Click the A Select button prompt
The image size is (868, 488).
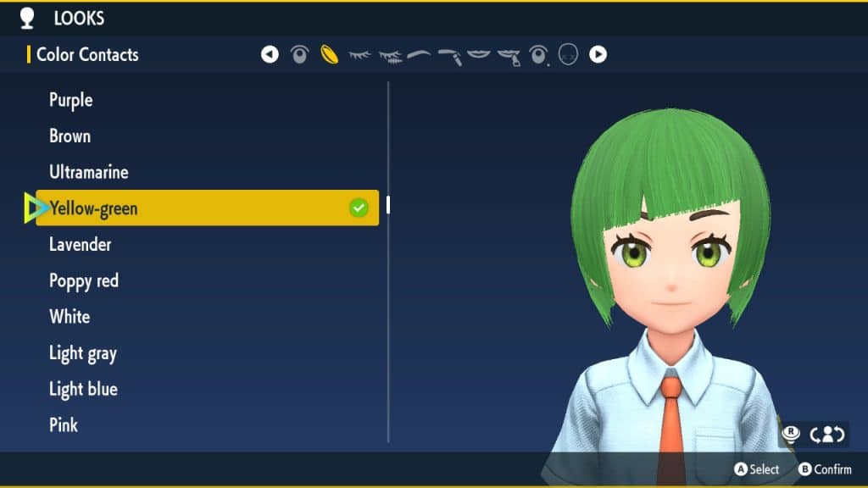click(757, 469)
